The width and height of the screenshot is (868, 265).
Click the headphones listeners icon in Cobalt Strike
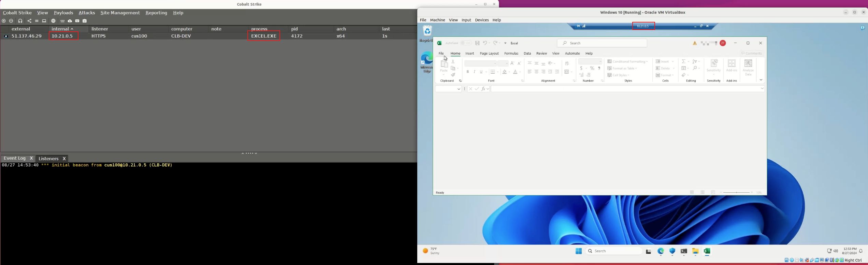point(20,21)
